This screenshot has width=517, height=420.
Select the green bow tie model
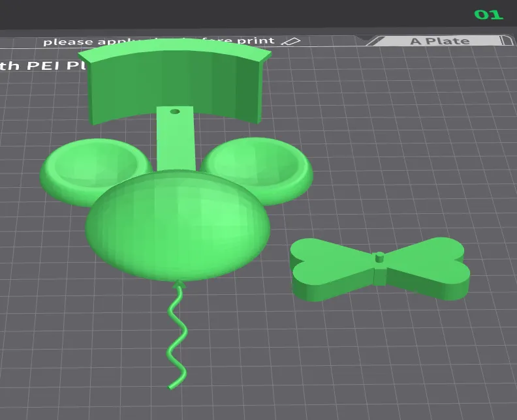(x=380, y=269)
